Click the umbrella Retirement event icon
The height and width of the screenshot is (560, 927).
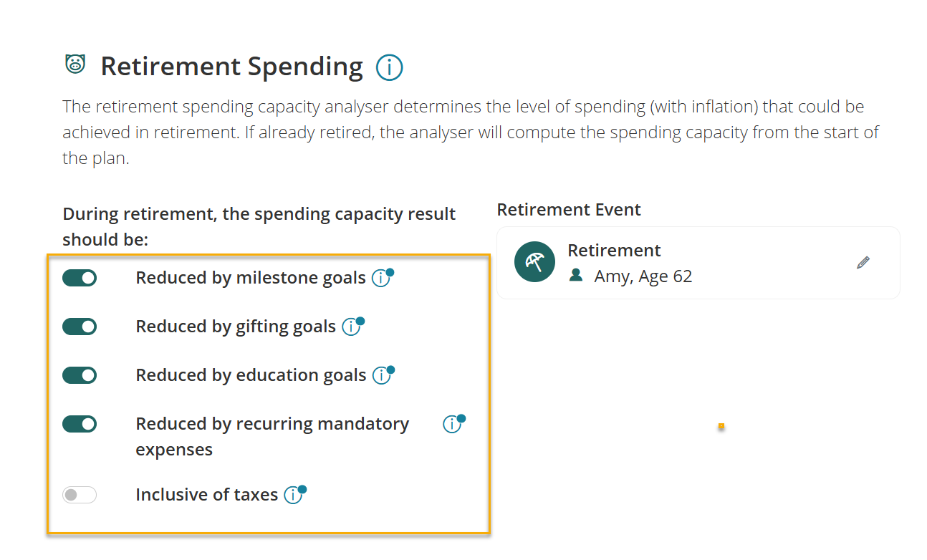click(x=534, y=262)
